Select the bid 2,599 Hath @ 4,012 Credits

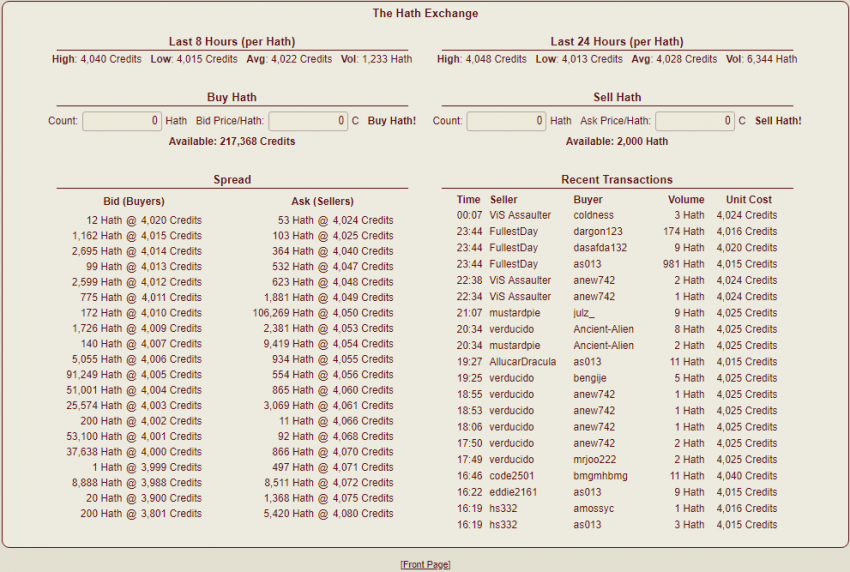[137, 282]
